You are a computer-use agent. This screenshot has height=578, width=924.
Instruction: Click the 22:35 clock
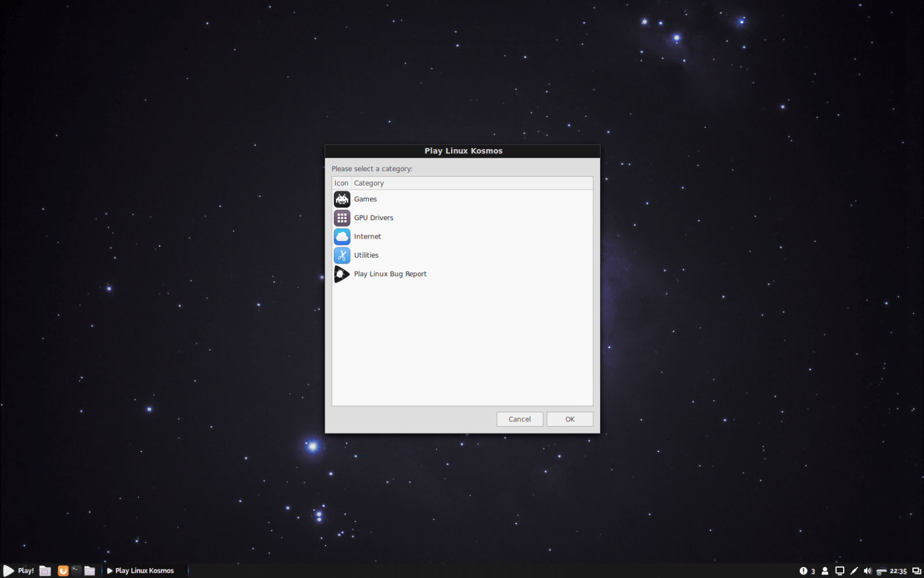(898, 571)
